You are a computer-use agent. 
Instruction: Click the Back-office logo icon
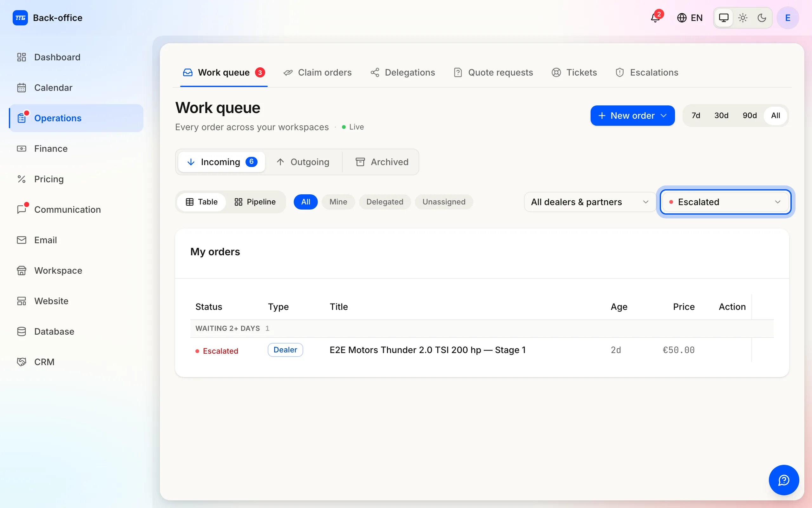20,18
